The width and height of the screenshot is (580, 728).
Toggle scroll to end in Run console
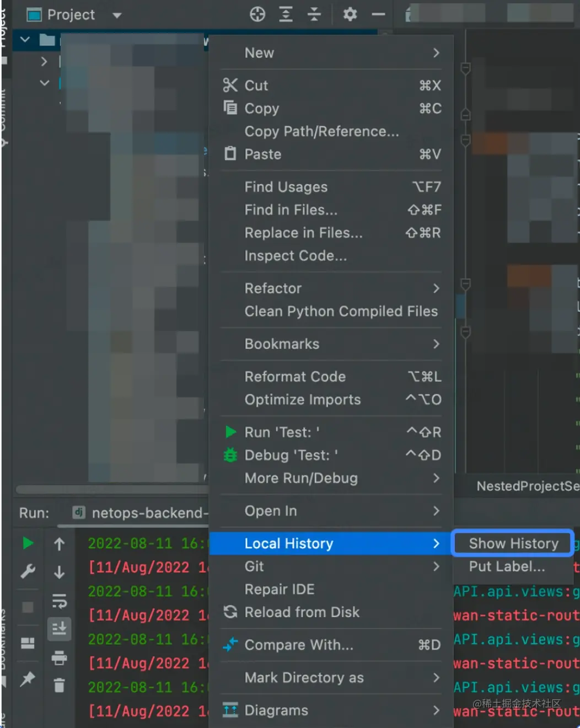pyautogui.click(x=59, y=629)
